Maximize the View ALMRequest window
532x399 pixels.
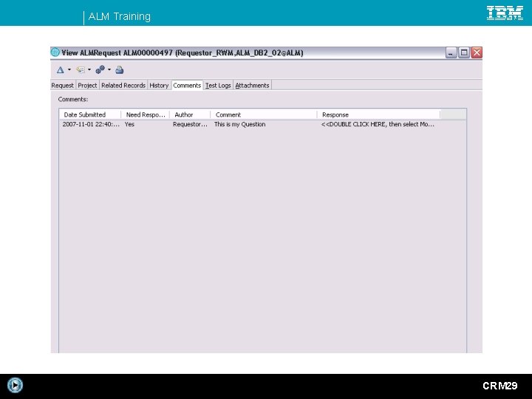pyautogui.click(x=464, y=53)
